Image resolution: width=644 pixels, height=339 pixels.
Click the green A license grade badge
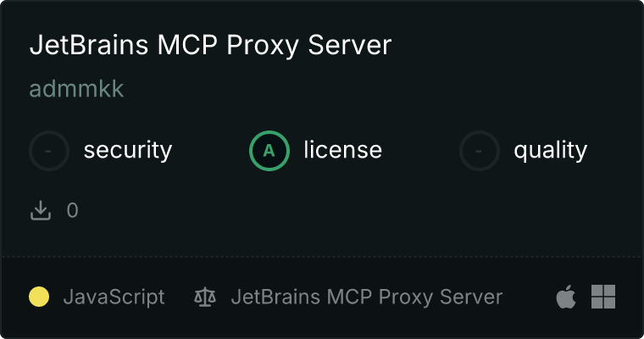(269, 151)
